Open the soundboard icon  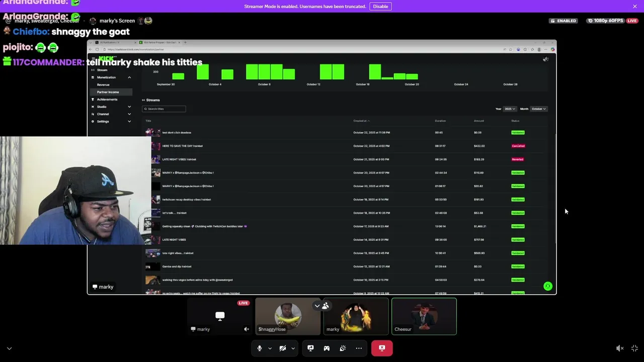point(343,348)
